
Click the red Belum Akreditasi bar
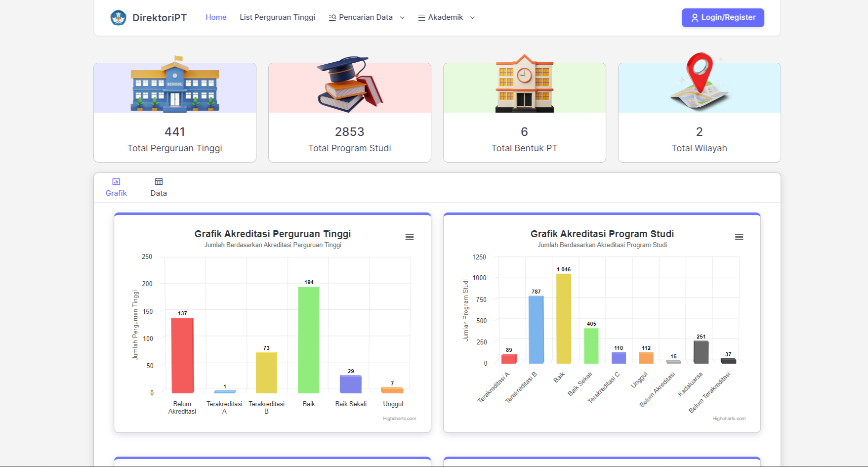[x=182, y=355]
